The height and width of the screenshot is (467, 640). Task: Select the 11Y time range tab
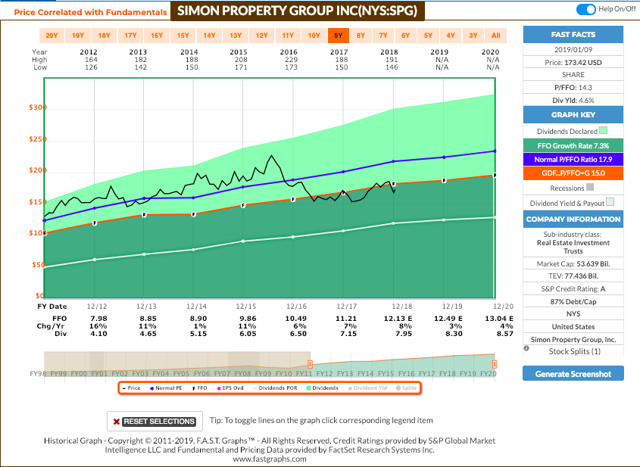288,36
